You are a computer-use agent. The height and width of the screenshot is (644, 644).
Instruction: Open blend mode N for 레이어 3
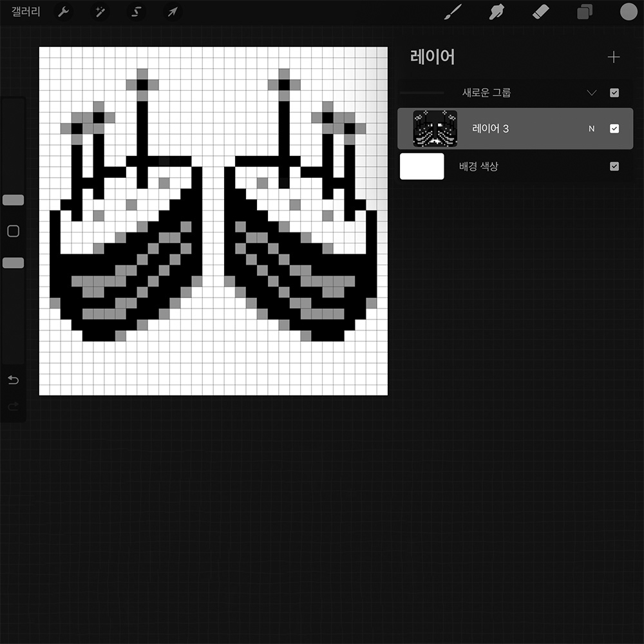pos(591,129)
